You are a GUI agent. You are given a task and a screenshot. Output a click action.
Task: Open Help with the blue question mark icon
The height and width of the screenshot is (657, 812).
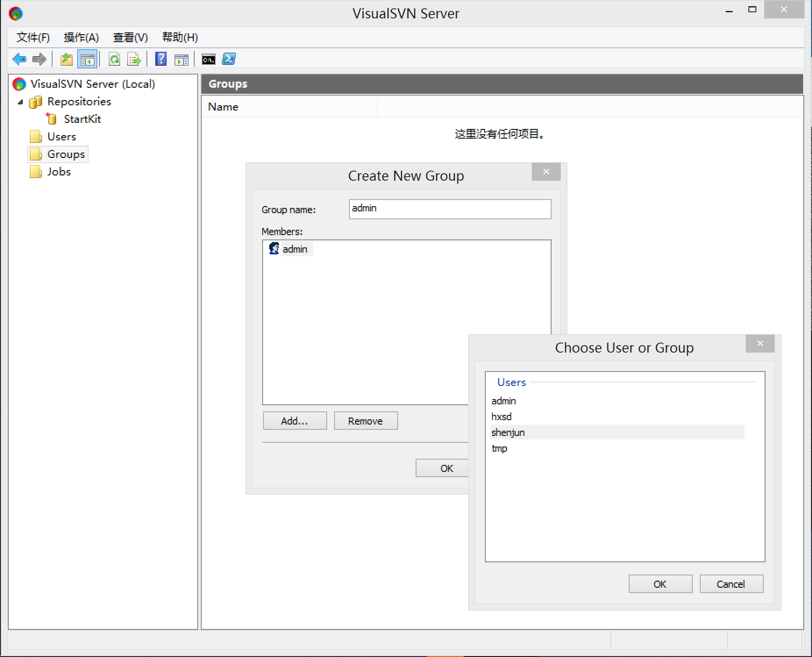click(x=161, y=59)
